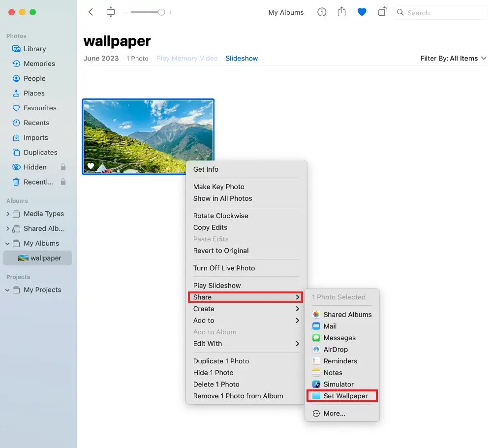
Task: Open the Imports section
Action: point(36,137)
